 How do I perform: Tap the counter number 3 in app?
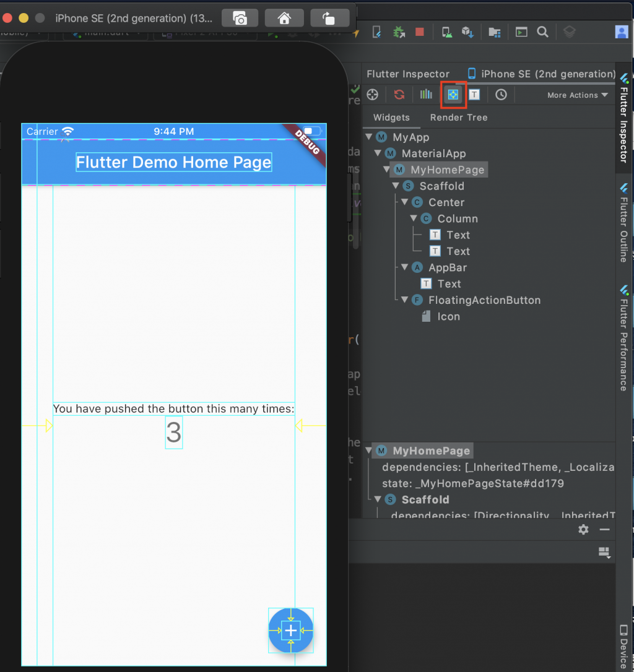[x=174, y=433]
